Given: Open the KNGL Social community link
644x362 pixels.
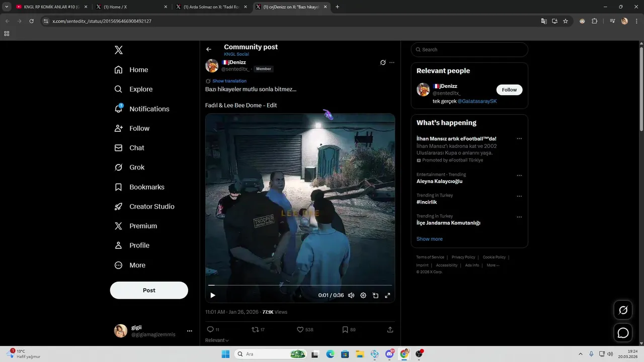Looking at the screenshot, I should [x=236, y=54].
